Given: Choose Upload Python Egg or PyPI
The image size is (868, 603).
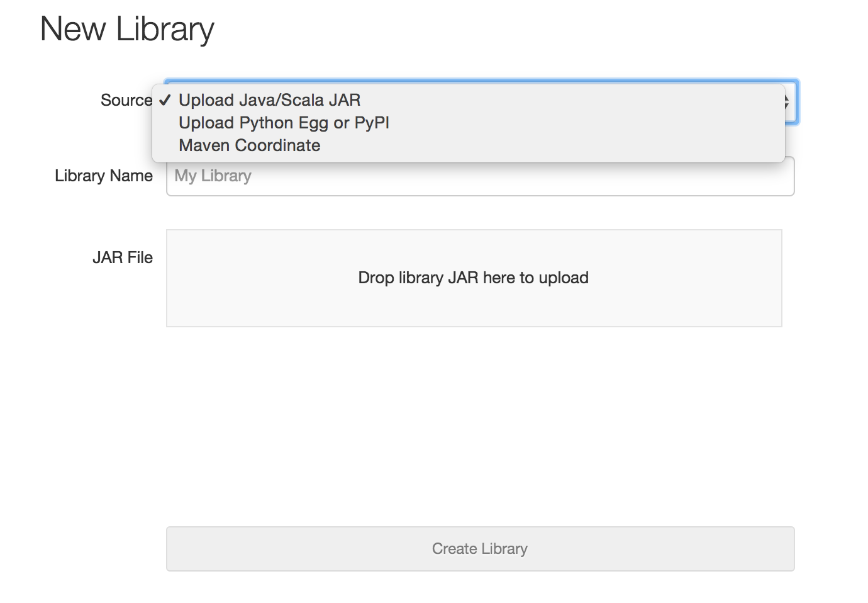Looking at the screenshot, I should (284, 123).
